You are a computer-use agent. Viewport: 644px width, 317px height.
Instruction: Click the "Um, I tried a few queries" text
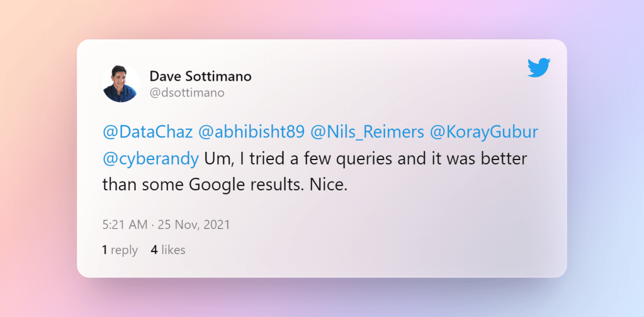tap(283, 159)
